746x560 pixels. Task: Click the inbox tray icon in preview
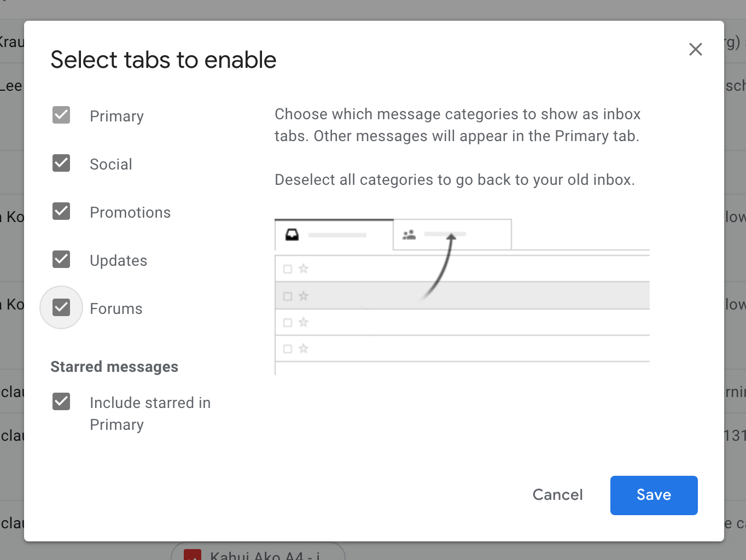coord(292,235)
